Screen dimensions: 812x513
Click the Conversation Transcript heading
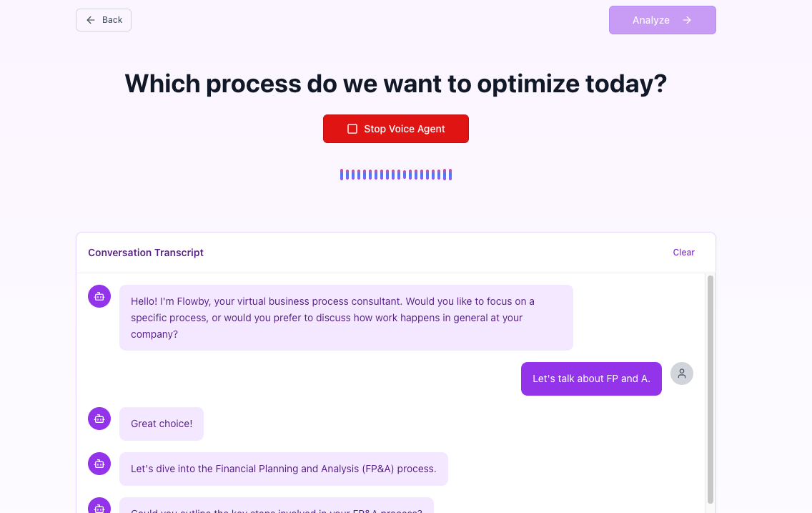click(x=145, y=253)
